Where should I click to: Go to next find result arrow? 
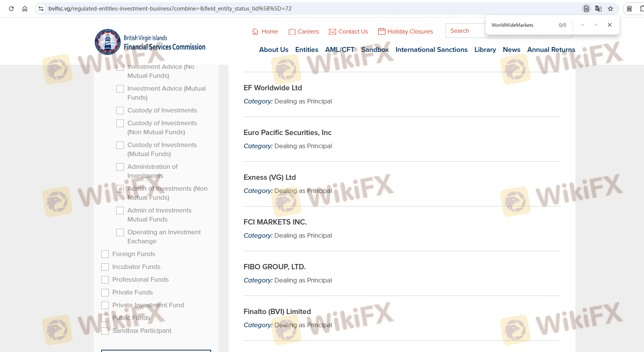[596, 25]
